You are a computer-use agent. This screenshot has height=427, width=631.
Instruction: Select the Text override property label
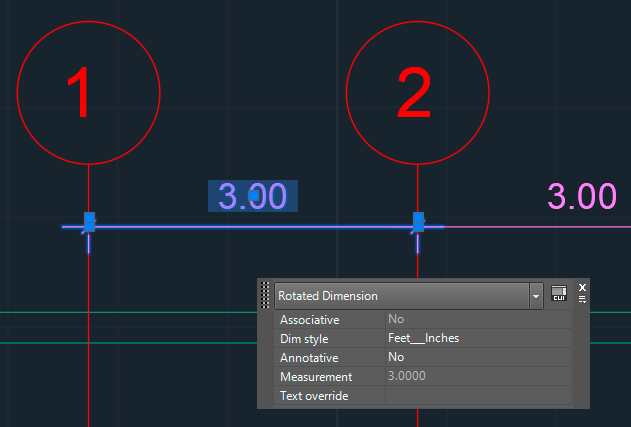314,396
